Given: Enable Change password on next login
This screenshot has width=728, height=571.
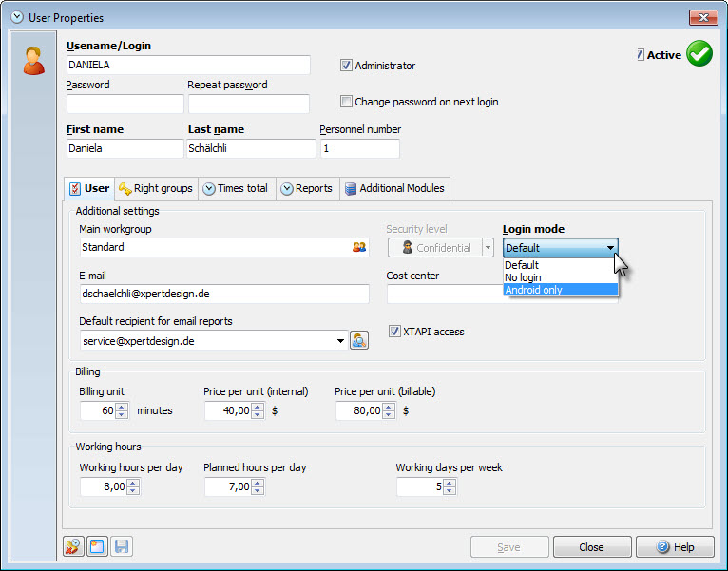Looking at the screenshot, I should [x=346, y=102].
